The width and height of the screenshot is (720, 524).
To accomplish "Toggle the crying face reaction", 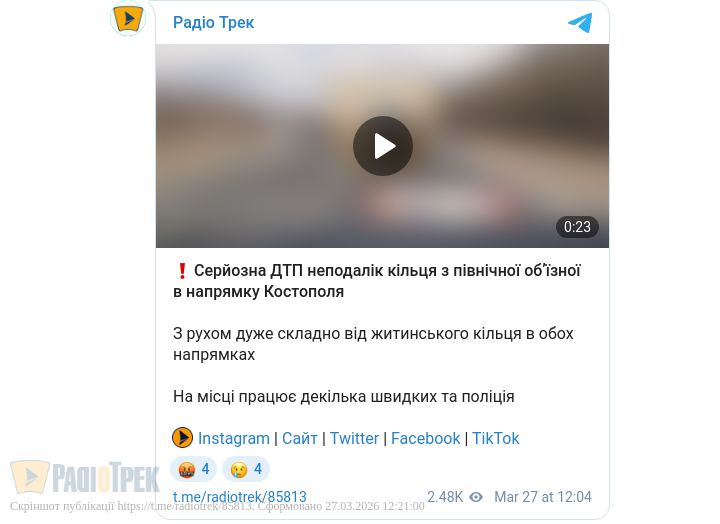I will (x=246, y=469).
